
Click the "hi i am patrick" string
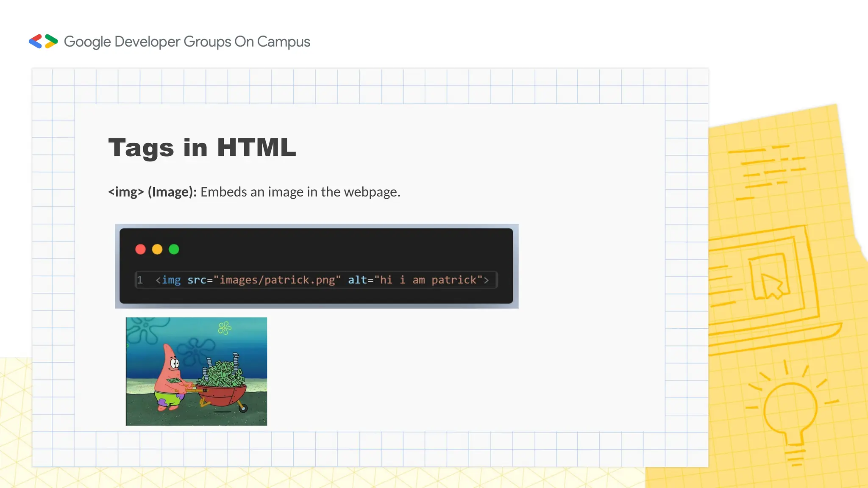click(x=428, y=280)
